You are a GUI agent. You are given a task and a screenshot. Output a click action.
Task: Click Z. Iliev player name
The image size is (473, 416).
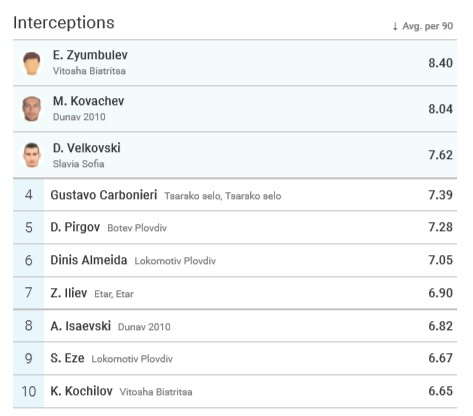pos(69,293)
